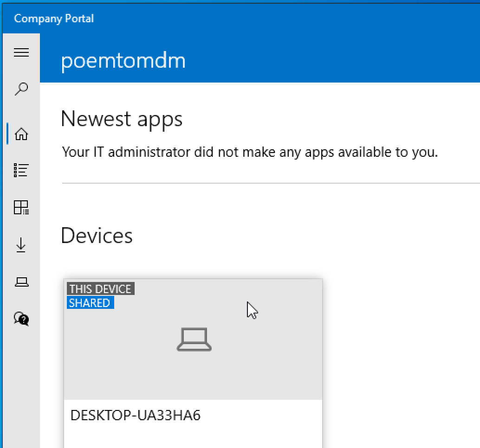Go to Home in sidebar

(x=21, y=134)
